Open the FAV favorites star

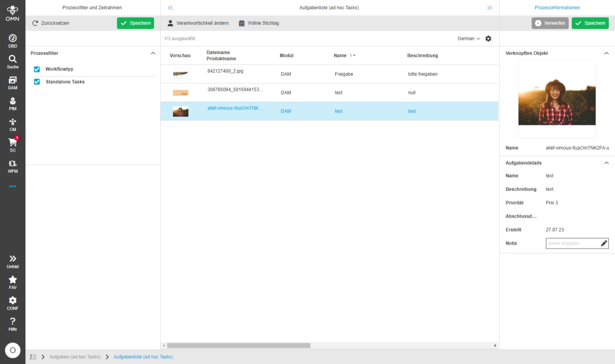point(13,282)
